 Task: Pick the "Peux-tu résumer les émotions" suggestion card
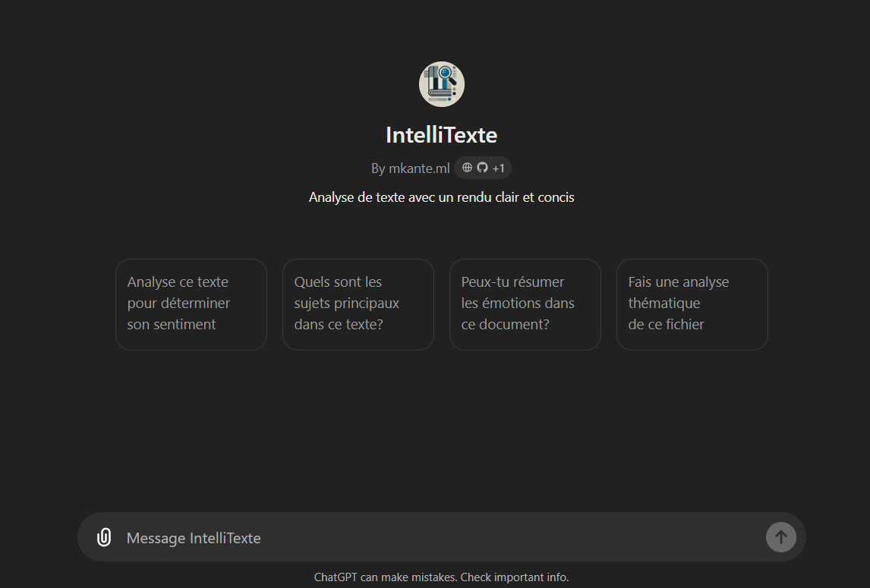pyautogui.click(x=525, y=303)
